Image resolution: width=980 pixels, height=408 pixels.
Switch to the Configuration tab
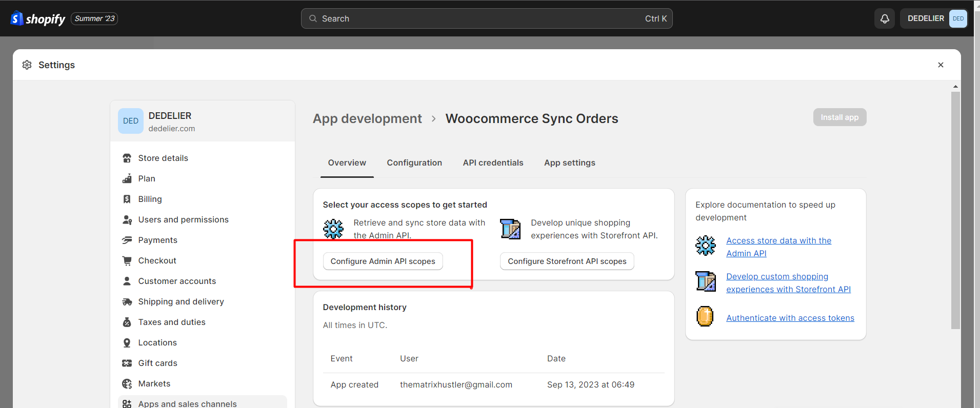point(414,162)
